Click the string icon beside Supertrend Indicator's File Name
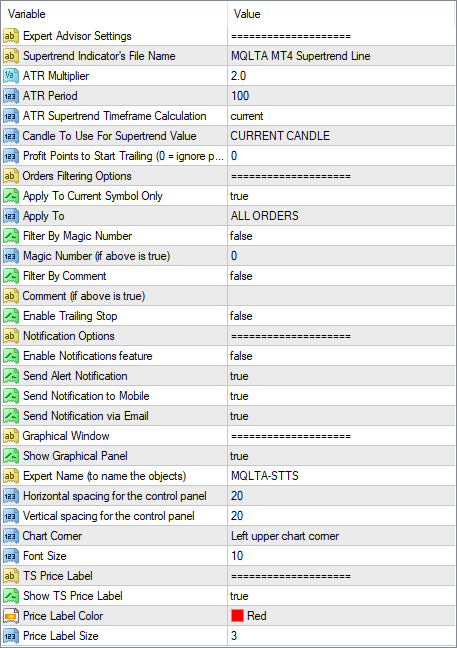This screenshot has width=457, height=648. (11, 56)
